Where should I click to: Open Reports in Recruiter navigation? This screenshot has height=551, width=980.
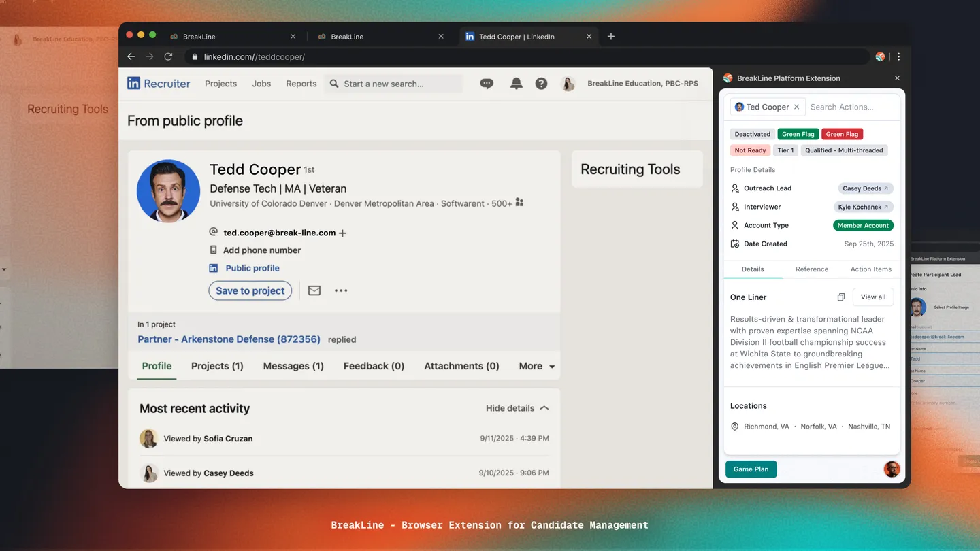(x=301, y=84)
